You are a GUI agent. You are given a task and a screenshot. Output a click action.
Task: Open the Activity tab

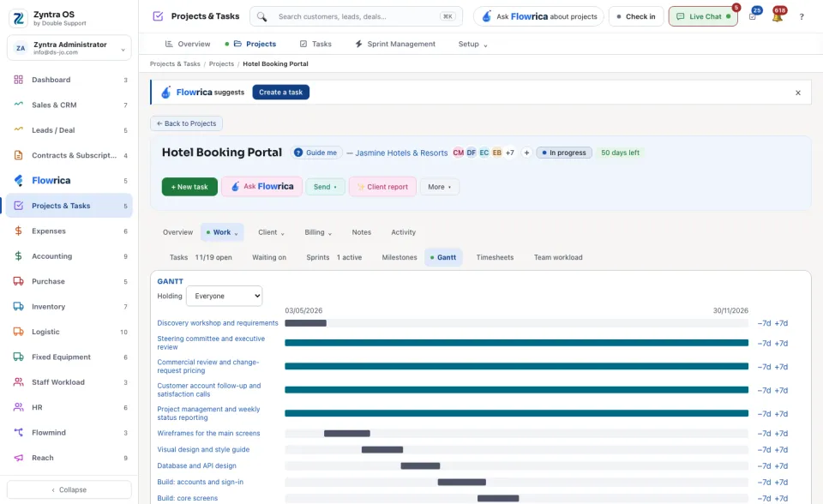click(403, 232)
